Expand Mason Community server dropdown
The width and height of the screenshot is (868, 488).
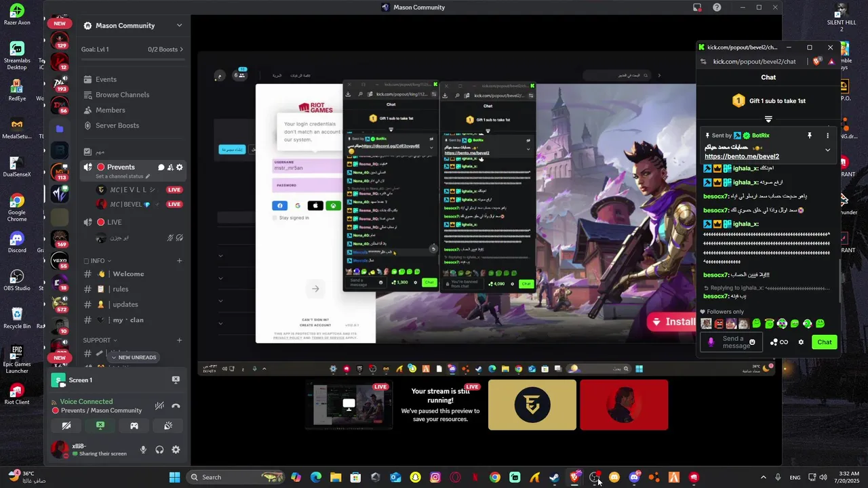coord(179,26)
